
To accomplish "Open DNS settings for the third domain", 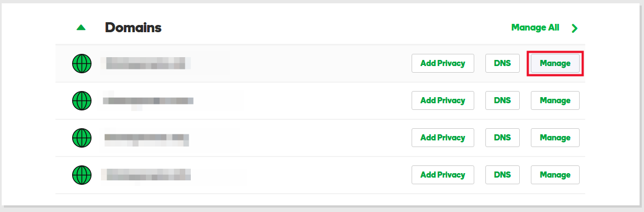I will (503, 138).
